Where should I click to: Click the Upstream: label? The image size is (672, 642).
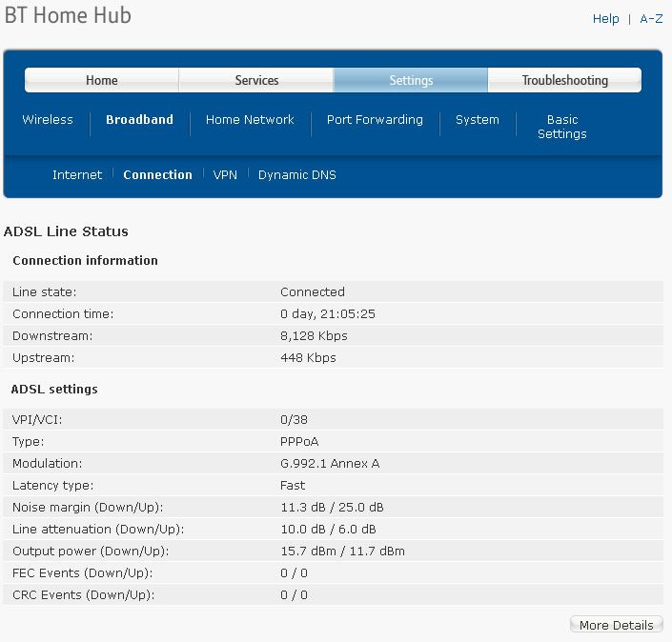coord(43,357)
